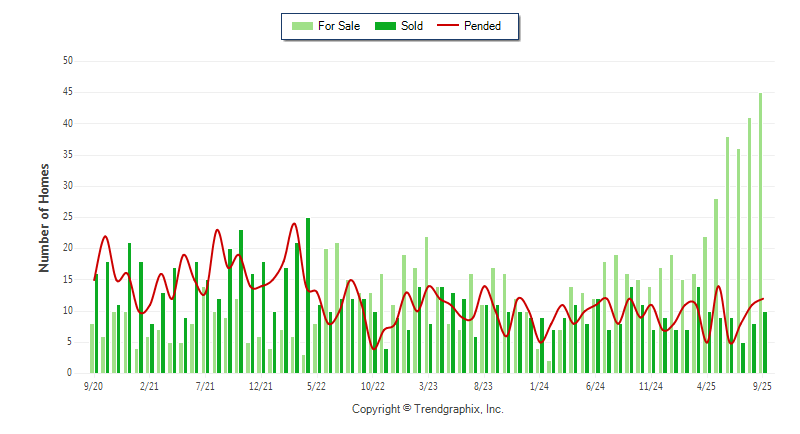Click the 12/21 x-axis date label
This screenshot has width=800, height=434.
click(x=260, y=385)
